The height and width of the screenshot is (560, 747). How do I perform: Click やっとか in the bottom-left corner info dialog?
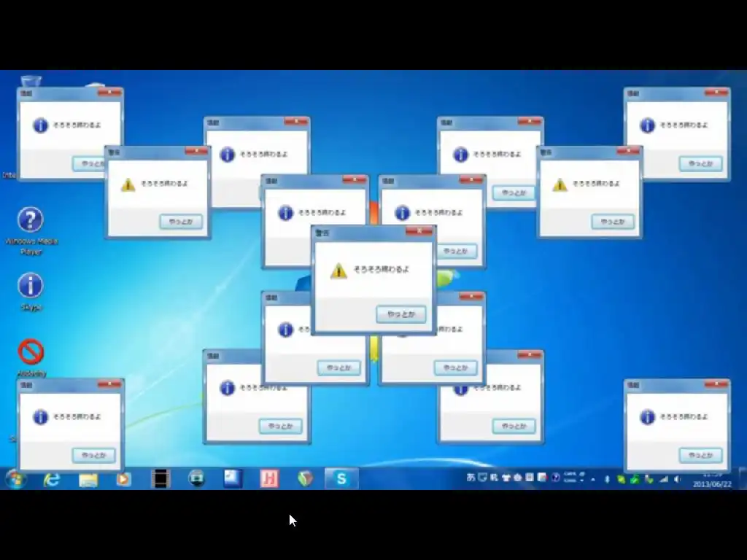click(x=93, y=455)
